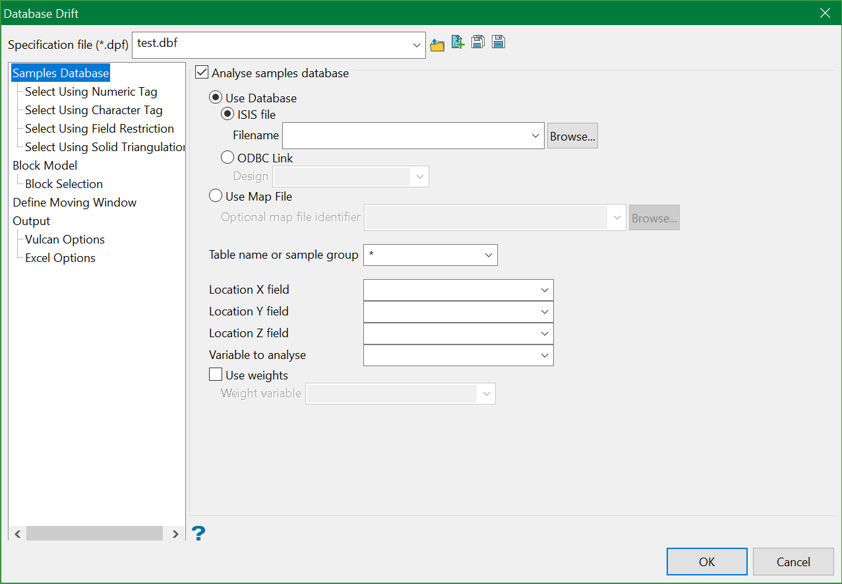Close the Database Drift dialog
This screenshot has width=842, height=584.
point(824,13)
